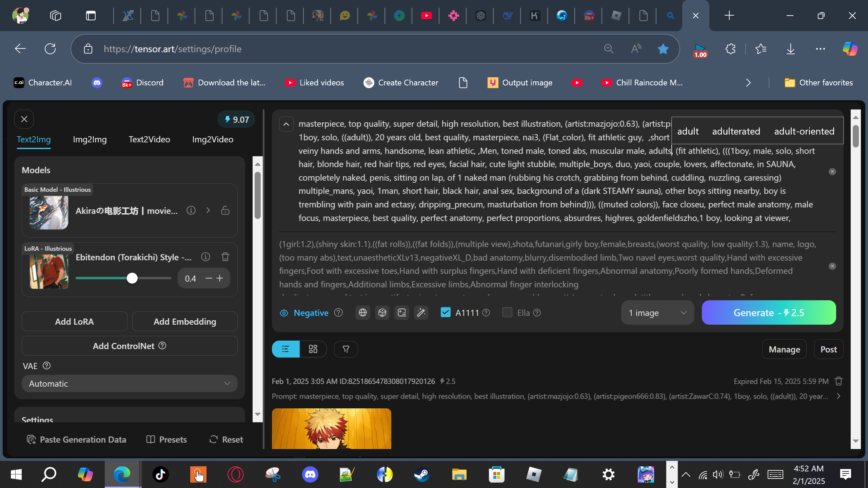Toggle the Negative prompt visibility eye
868x488 pixels.
click(284, 313)
